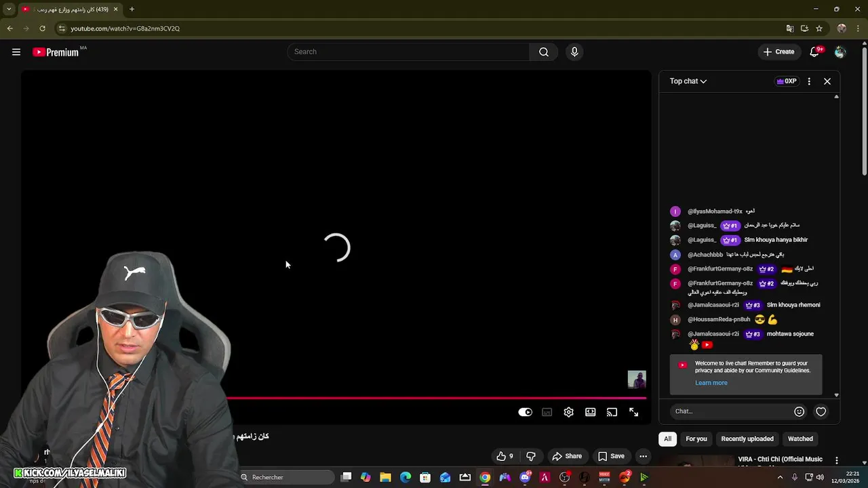Open the Chrome profile avatar
This screenshot has height=488, width=868.
tap(842, 28)
